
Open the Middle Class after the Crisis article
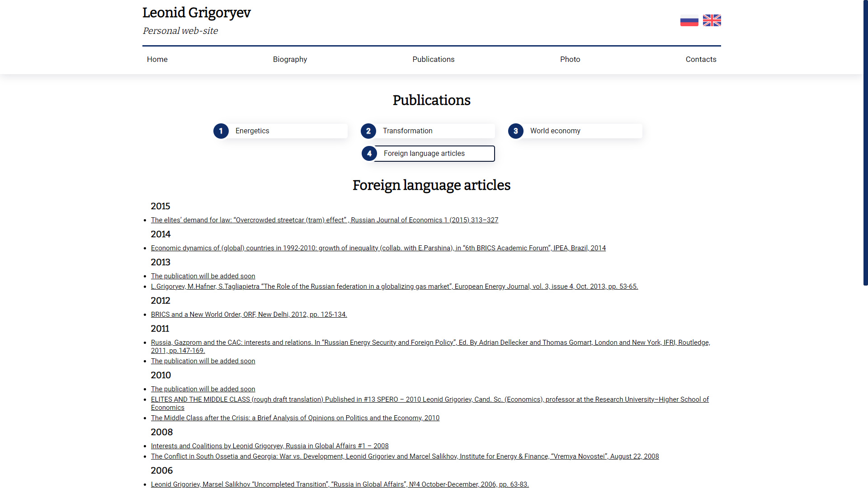pyautogui.click(x=295, y=418)
